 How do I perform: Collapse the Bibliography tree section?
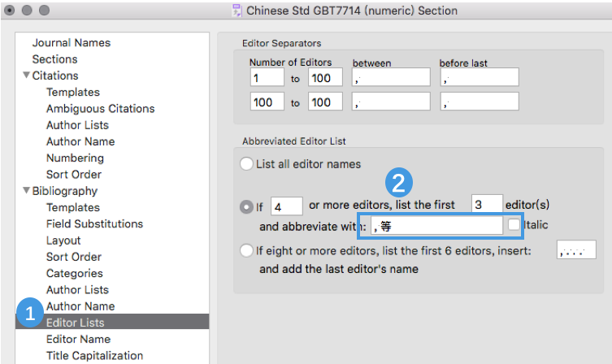26,191
